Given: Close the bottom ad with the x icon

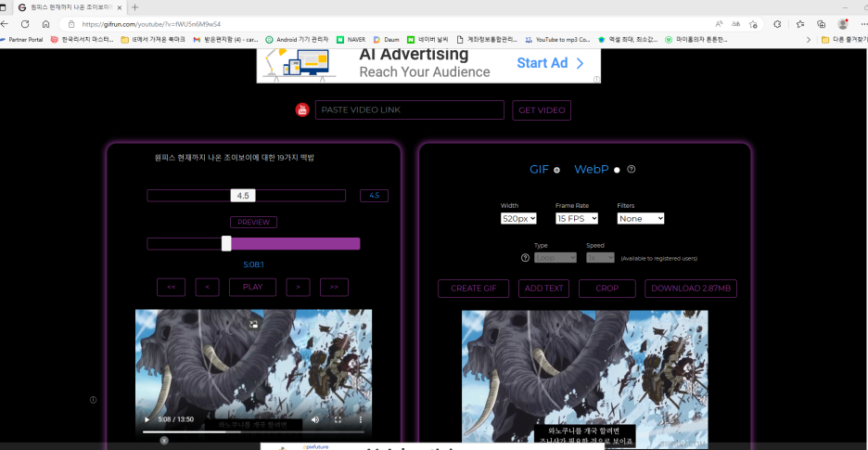Looking at the screenshot, I should 164,440.
